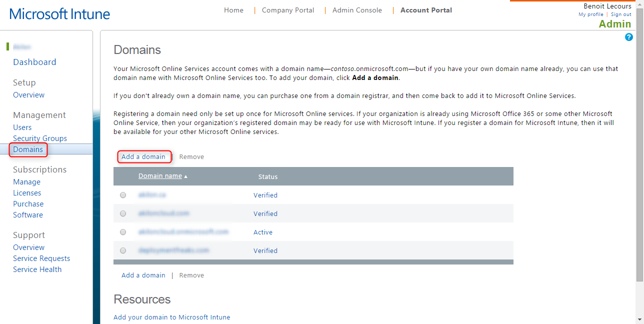
Task: Open the domain link in the Active row
Action: point(183,232)
